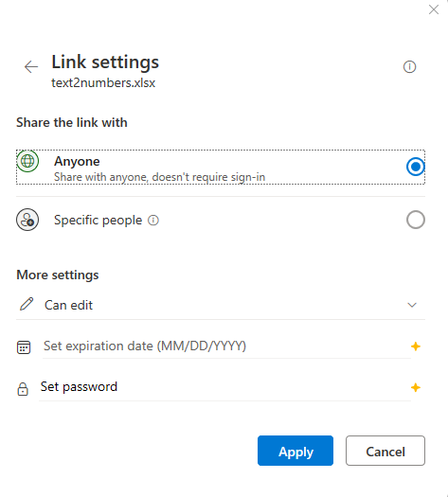Click the Specific people avatar icon
The height and width of the screenshot is (497, 448).
pos(27,220)
